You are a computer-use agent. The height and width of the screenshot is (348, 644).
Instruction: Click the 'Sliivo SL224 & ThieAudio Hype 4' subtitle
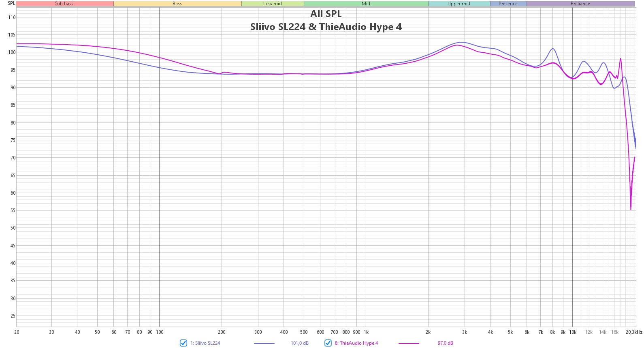click(x=326, y=27)
